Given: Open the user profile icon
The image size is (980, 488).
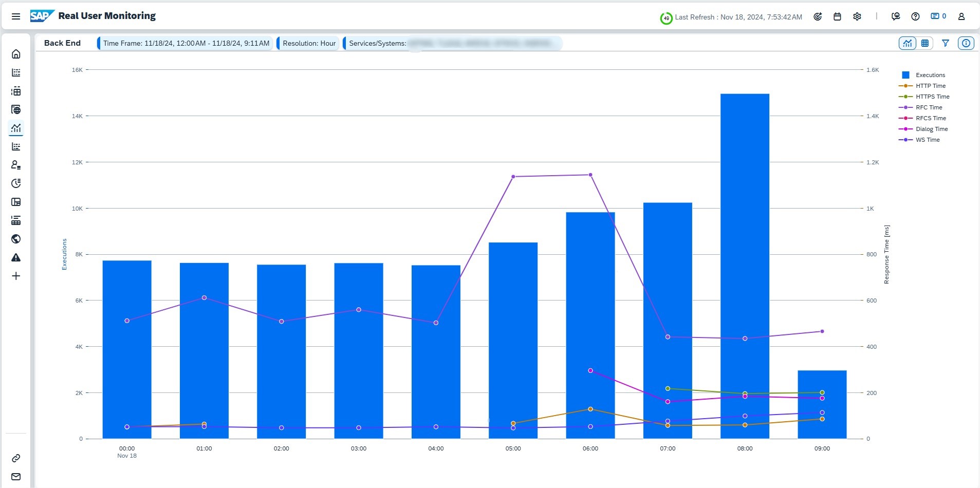Looking at the screenshot, I should (x=961, y=16).
